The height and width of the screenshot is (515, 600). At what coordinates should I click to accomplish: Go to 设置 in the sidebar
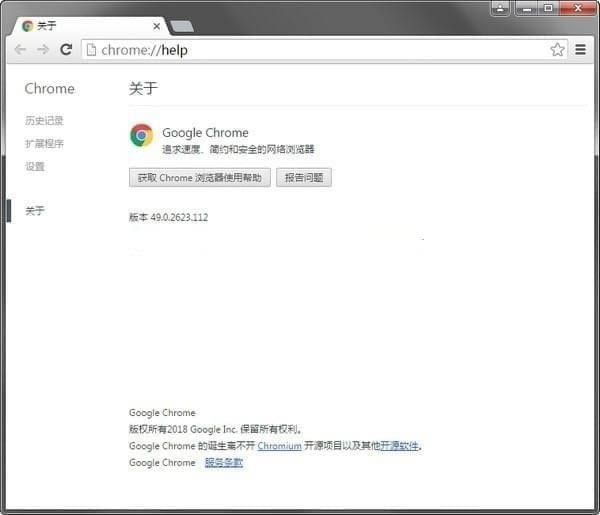(35, 167)
